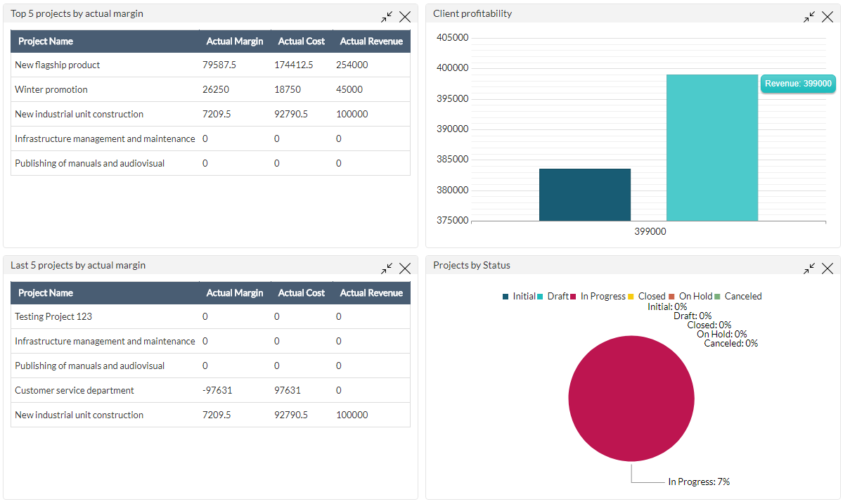
Task: Expand the Client profitability widget
Action: point(809,15)
